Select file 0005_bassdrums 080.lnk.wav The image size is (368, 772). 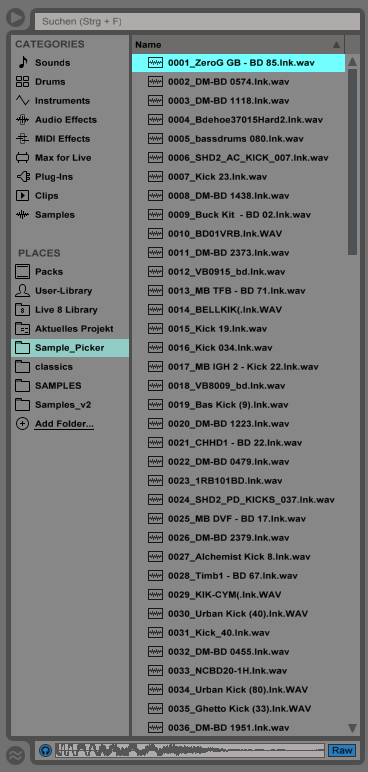pos(238,139)
